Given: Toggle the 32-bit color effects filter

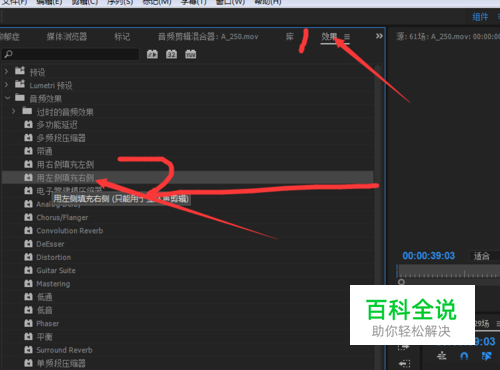Looking at the screenshot, I should tap(171, 54).
